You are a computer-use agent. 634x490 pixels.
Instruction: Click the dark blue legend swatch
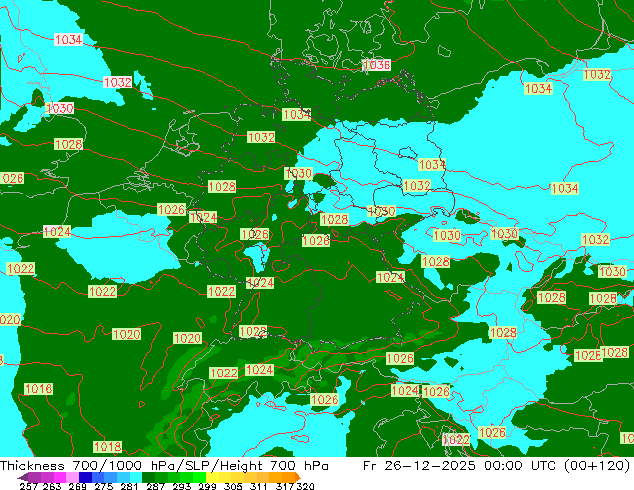[85, 477]
